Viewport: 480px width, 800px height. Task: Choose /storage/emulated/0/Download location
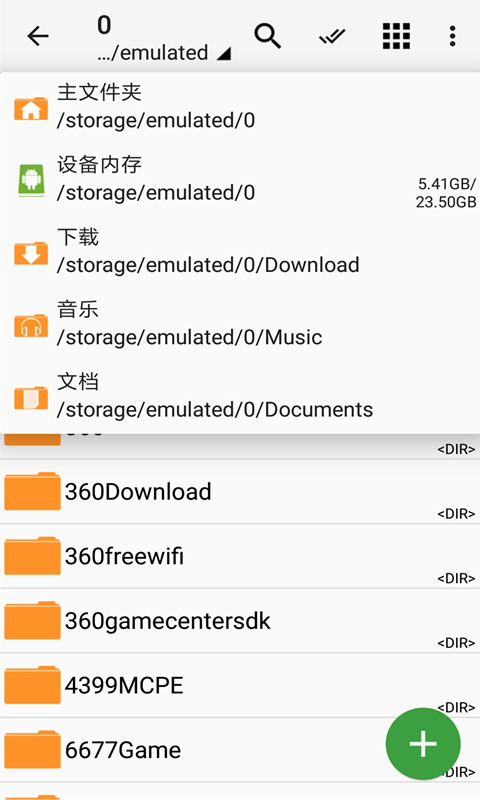click(240, 252)
